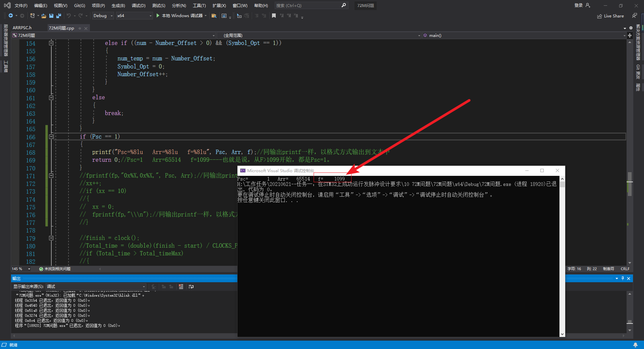Open the 帮助(H) menu
Screen dimensions: 644x349
pyautogui.click(x=261, y=5)
